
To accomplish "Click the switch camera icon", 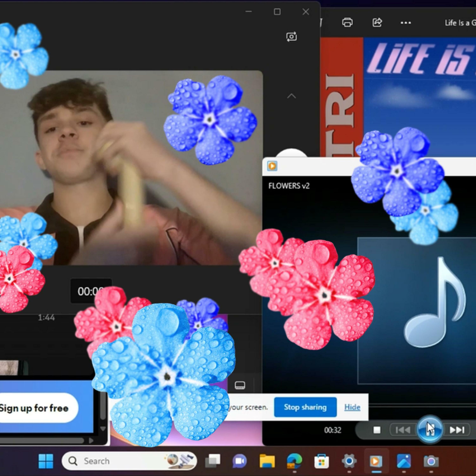I will [x=291, y=37].
